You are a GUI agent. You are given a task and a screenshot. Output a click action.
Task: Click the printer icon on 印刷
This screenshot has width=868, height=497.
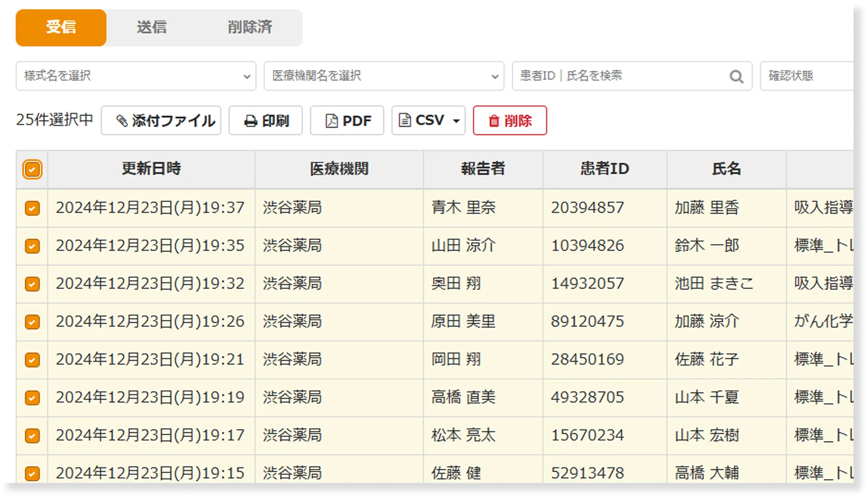250,121
